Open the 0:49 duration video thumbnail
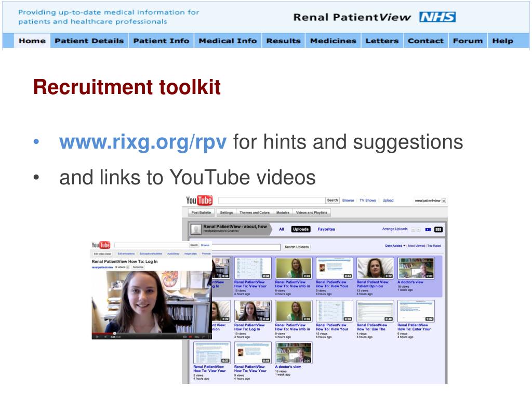The height and width of the screenshot is (399, 532). tap(375, 311)
